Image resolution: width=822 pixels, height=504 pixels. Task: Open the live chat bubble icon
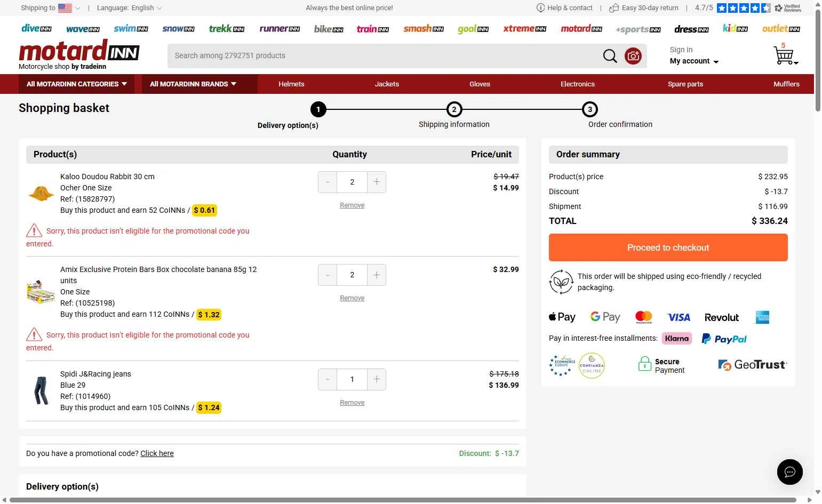789,472
